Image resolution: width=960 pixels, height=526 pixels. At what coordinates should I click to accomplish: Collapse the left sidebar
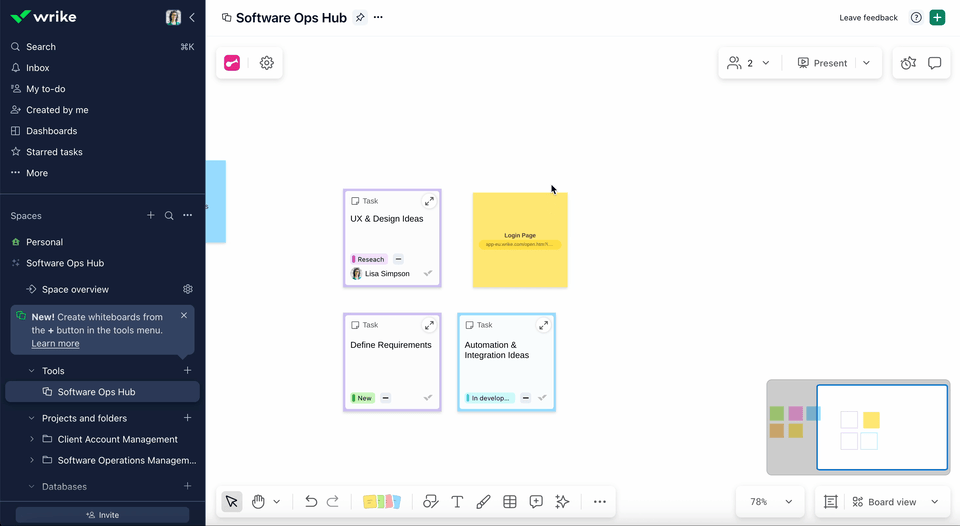point(192,17)
